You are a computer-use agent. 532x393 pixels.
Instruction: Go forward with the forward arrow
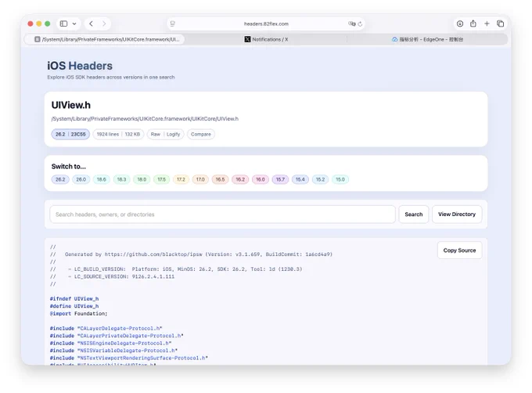[104, 23]
